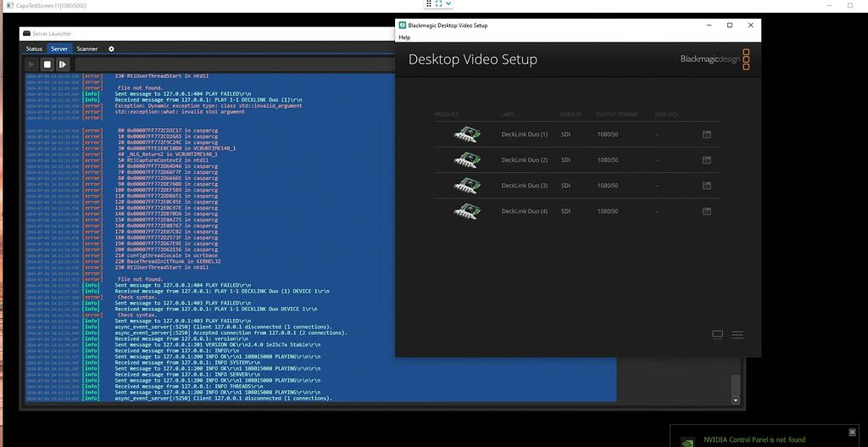Click the restart server button
The image size is (868, 447).
point(63,64)
